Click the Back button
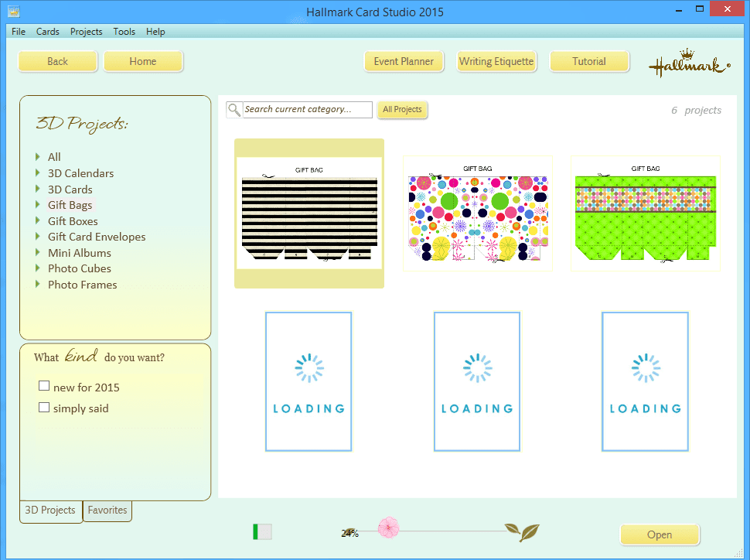 (57, 61)
